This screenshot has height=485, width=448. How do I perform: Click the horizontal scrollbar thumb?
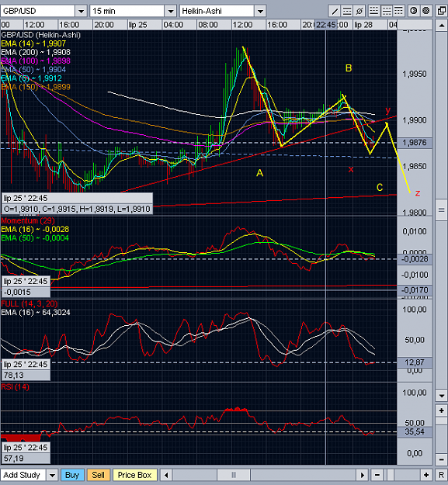(234, 475)
